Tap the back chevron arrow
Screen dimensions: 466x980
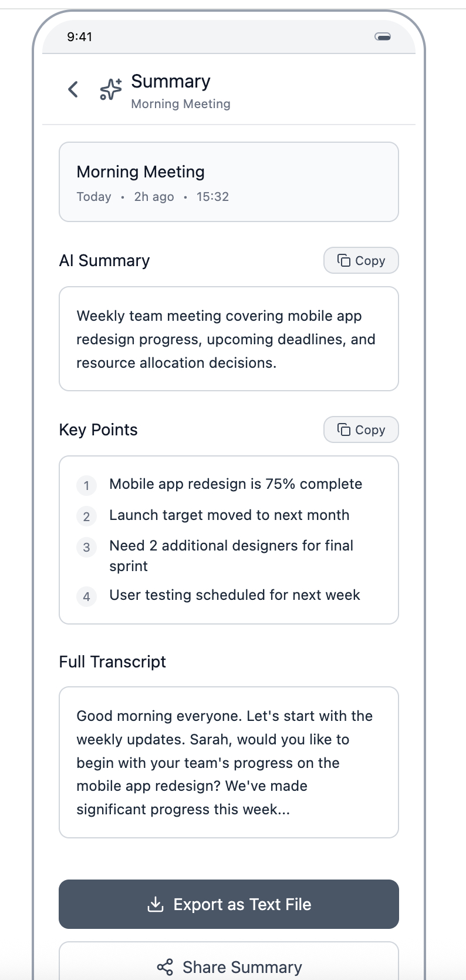click(73, 89)
